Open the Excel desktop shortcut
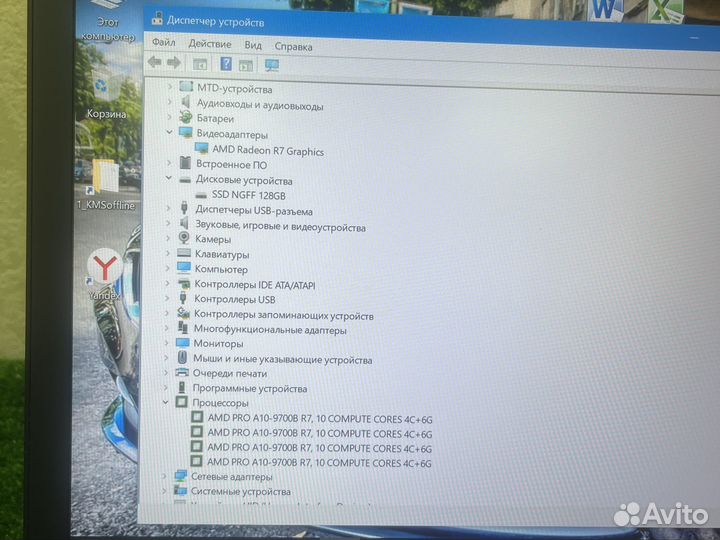 (665, 10)
